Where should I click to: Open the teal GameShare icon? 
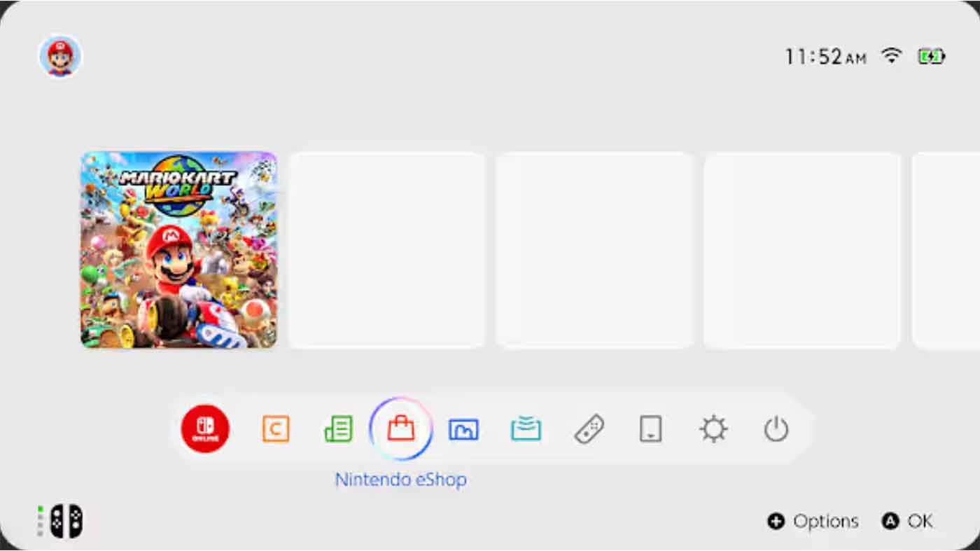coord(526,428)
